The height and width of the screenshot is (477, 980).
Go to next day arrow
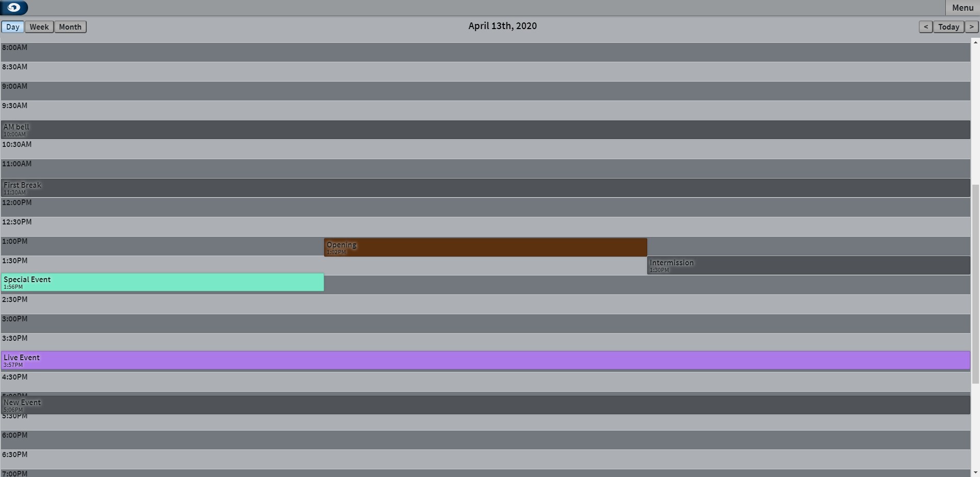(x=971, y=27)
